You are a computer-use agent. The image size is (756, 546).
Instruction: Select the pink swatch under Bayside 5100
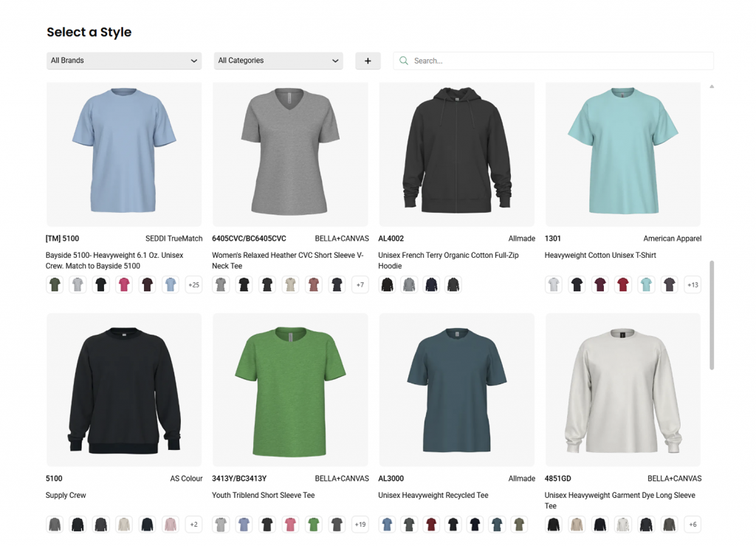coord(123,284)
